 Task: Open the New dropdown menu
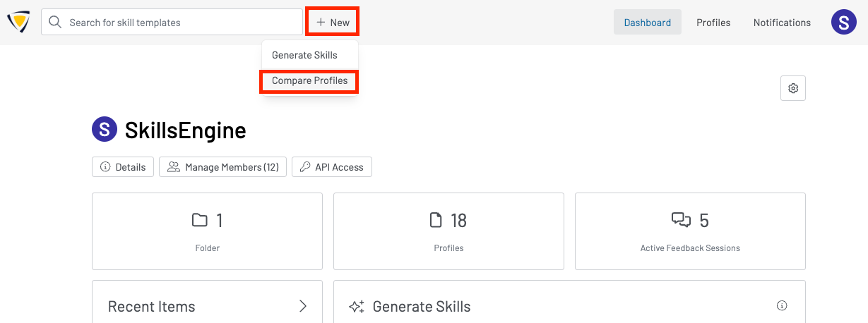pyautogui.click(x=333, y=23)
